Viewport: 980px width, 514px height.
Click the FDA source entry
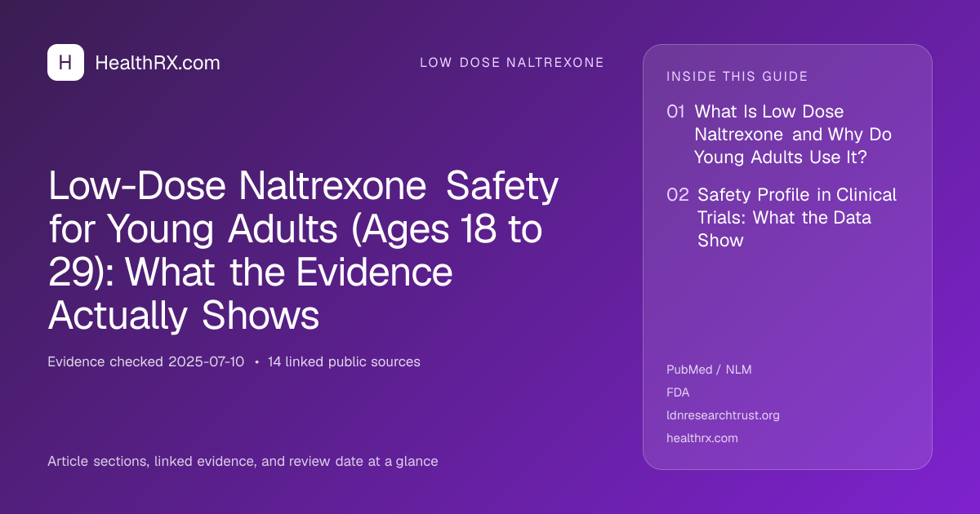coord(678,392)
